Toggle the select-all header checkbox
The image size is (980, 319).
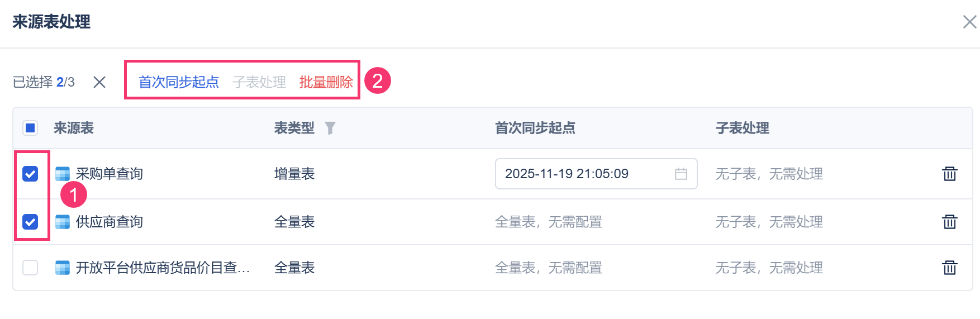[x=30, y=128]
